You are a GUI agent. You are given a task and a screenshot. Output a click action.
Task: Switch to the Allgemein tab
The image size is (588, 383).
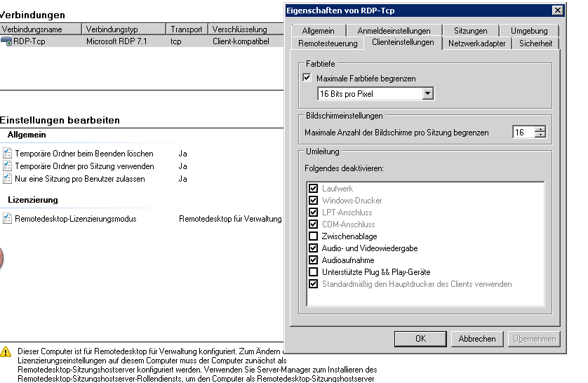[x=318, y=31]
